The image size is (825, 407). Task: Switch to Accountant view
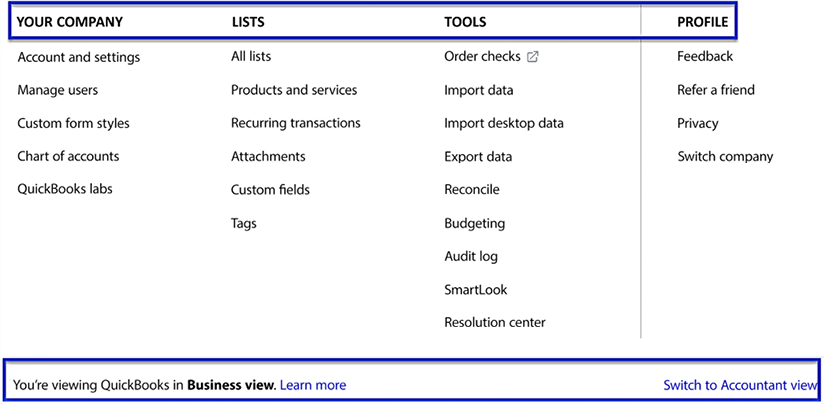(x=740, y=385)
